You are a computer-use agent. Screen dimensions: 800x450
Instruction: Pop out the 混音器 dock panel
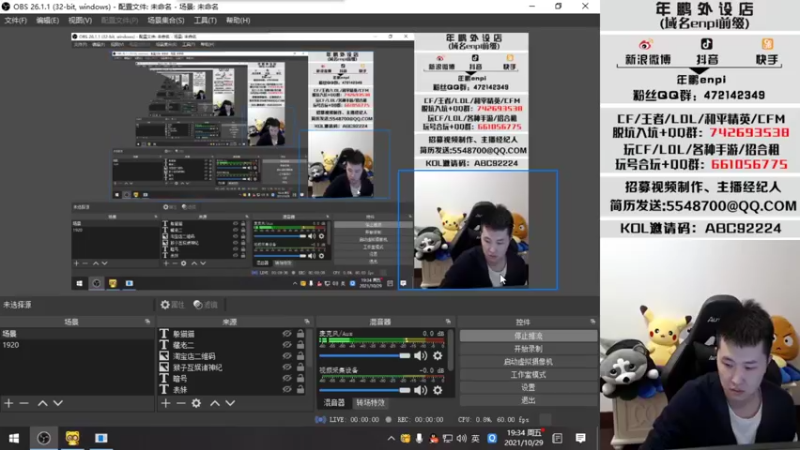448,321
